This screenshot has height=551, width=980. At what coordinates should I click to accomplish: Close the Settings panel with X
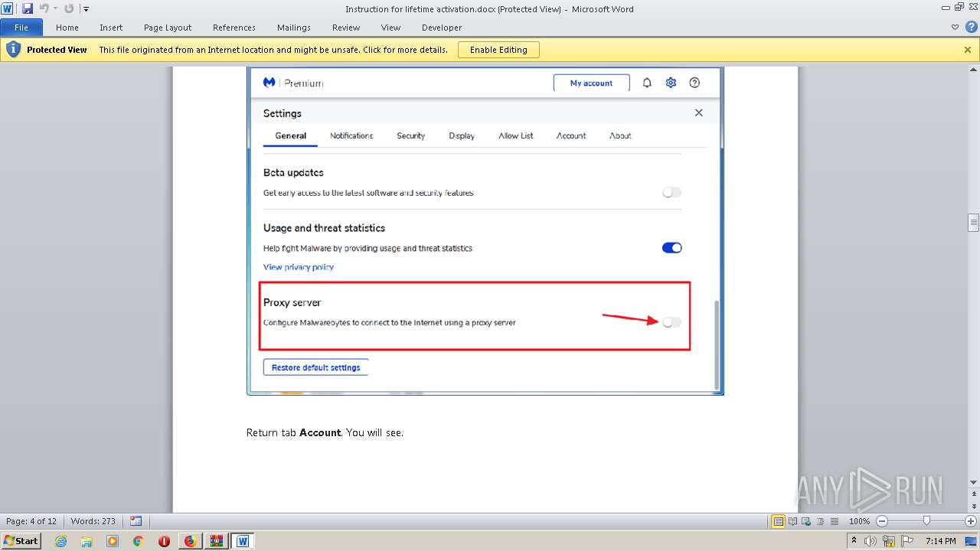point(698,112)
